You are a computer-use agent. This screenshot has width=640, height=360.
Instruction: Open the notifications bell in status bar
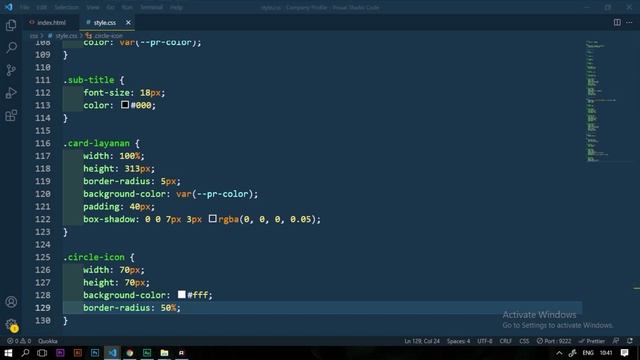(x=630, y=341)
